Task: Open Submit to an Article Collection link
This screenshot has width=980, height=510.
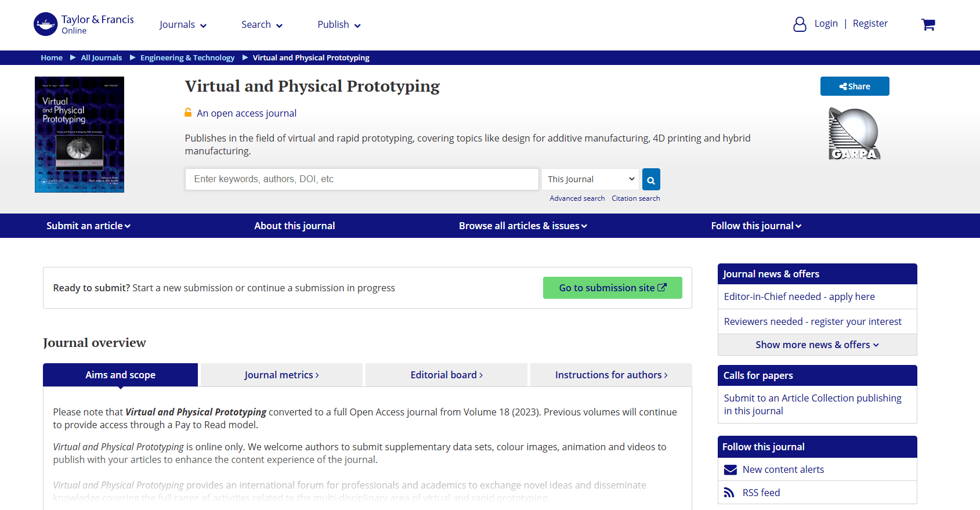Action: tap(812, 404)
